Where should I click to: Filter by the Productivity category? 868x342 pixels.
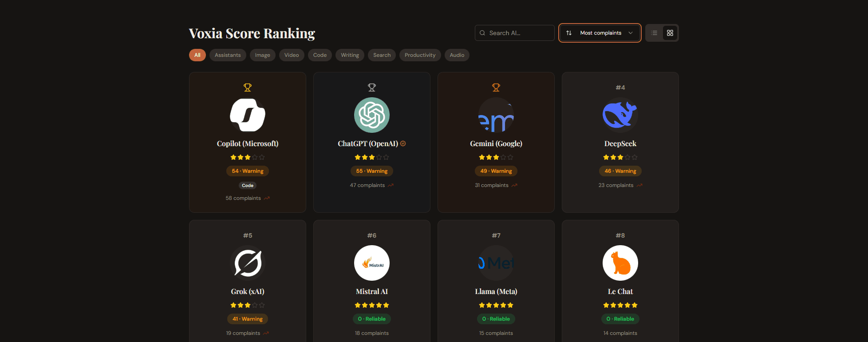click(420, 55)
